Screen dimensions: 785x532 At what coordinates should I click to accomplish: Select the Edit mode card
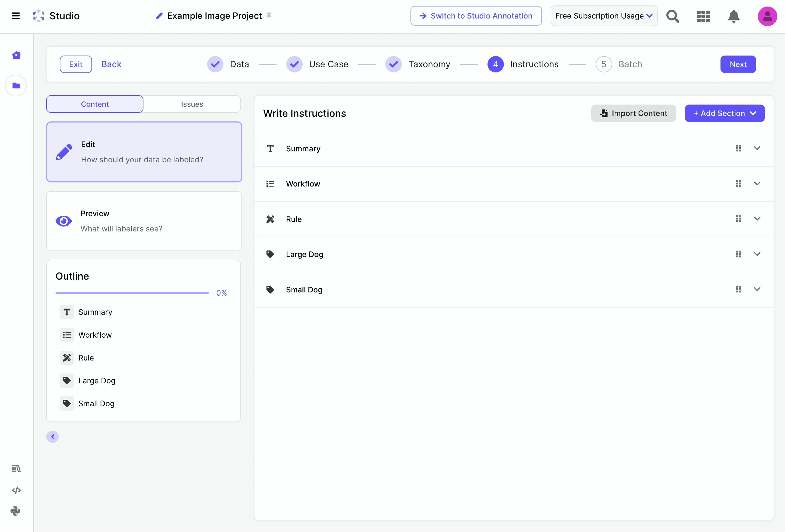coord(144,152)
